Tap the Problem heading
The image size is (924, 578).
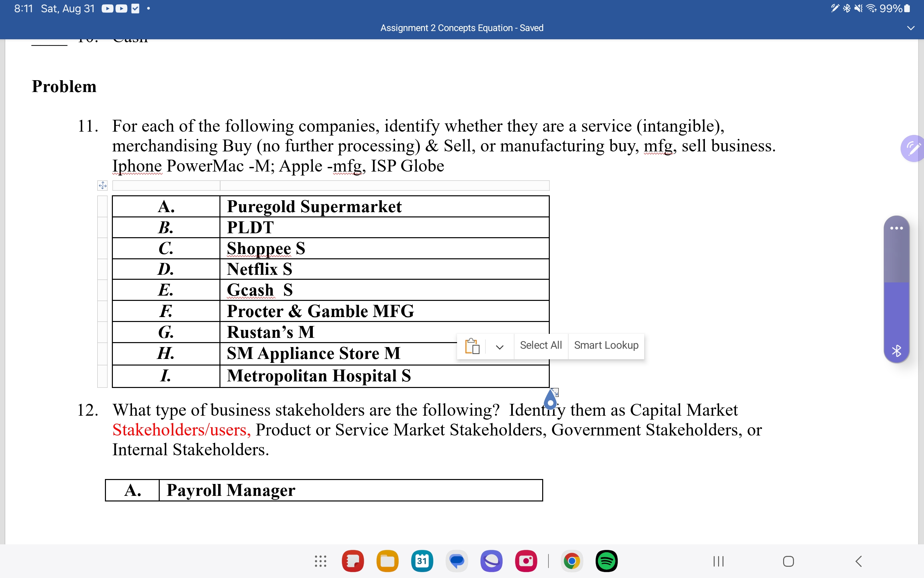click(x=64, y=86)
